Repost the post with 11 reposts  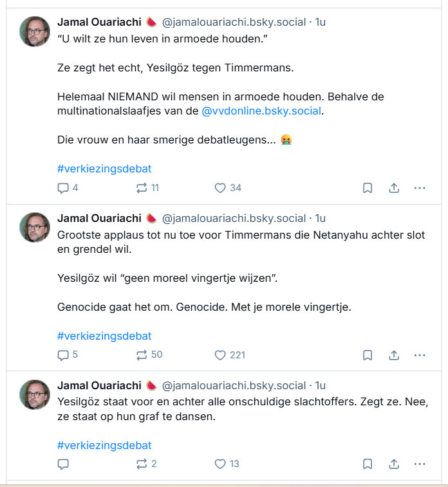coord(142,188)
